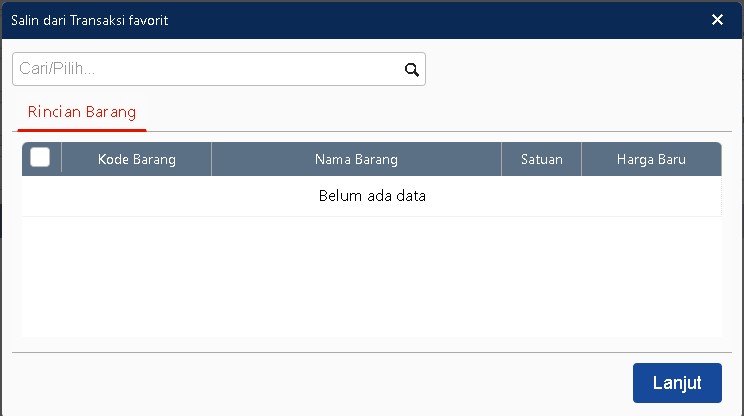This screenshot has width=744, height=416.
Task: Open the Rincian Barang tab
Action: pos(82,111)
